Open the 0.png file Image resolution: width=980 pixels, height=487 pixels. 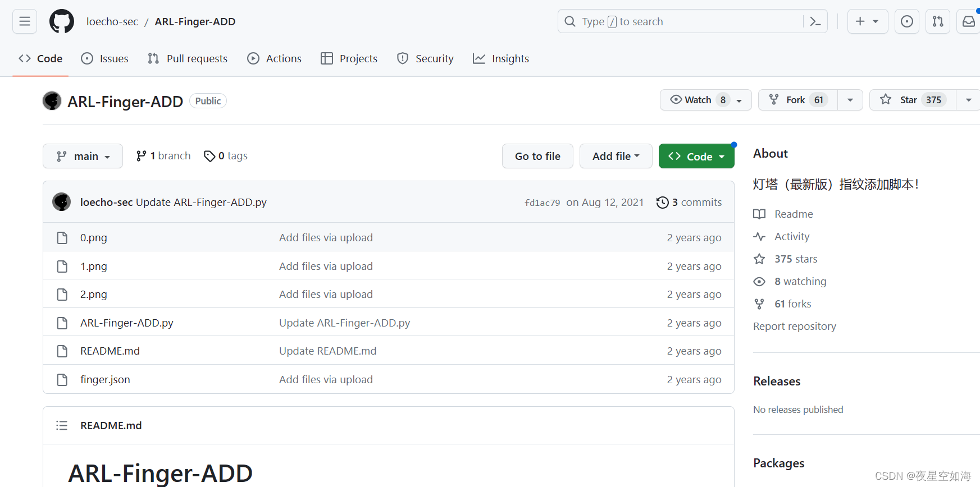(x=94, y=238)
